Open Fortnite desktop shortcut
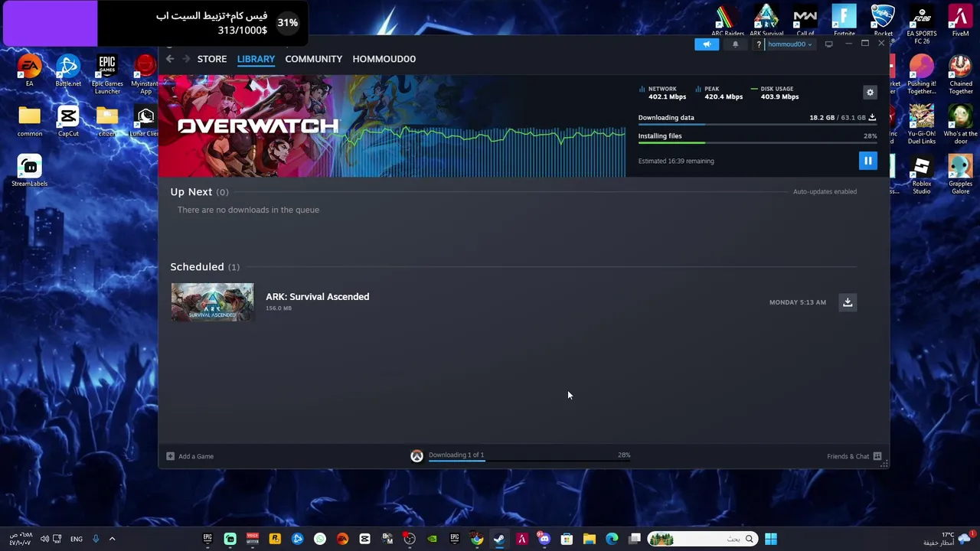980x551 pixels. [844, 21]
